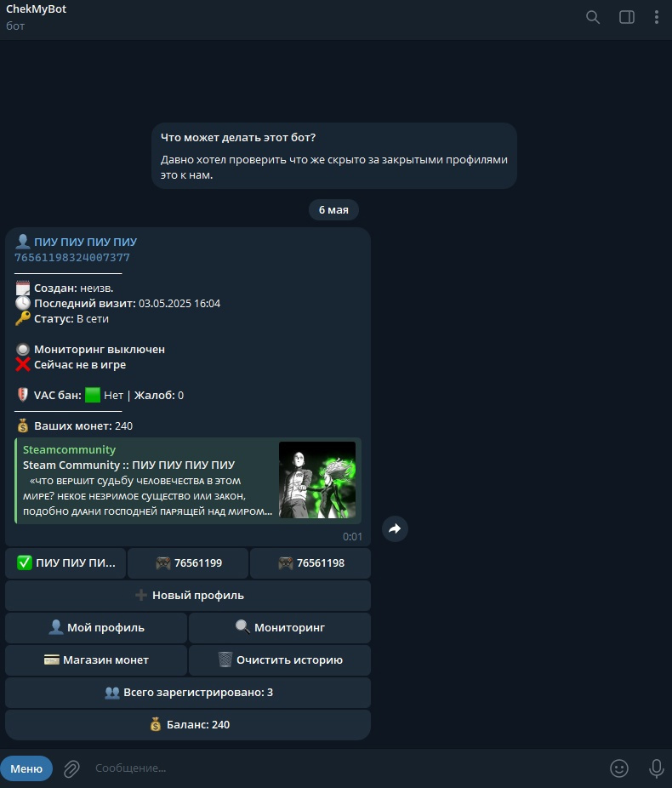
Task: Open the Мониторинг button
Action: pos(280,628)
